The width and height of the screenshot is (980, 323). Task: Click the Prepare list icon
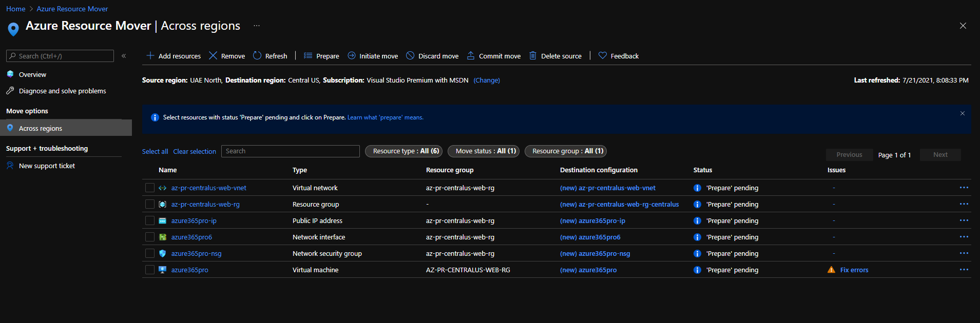pyautogui.click(x=308, y=55)
